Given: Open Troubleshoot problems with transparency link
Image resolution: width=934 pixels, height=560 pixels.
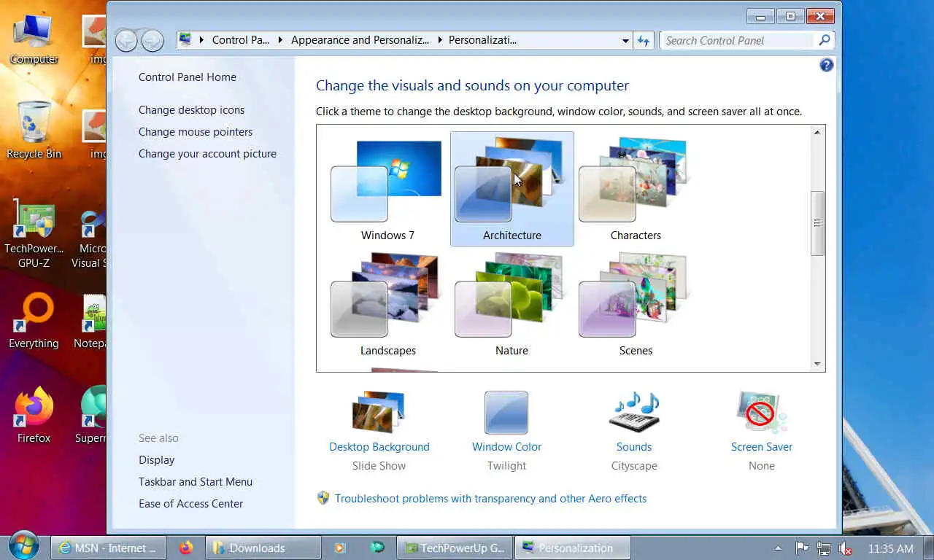Looking at the screenshot, I should [490, 499].
